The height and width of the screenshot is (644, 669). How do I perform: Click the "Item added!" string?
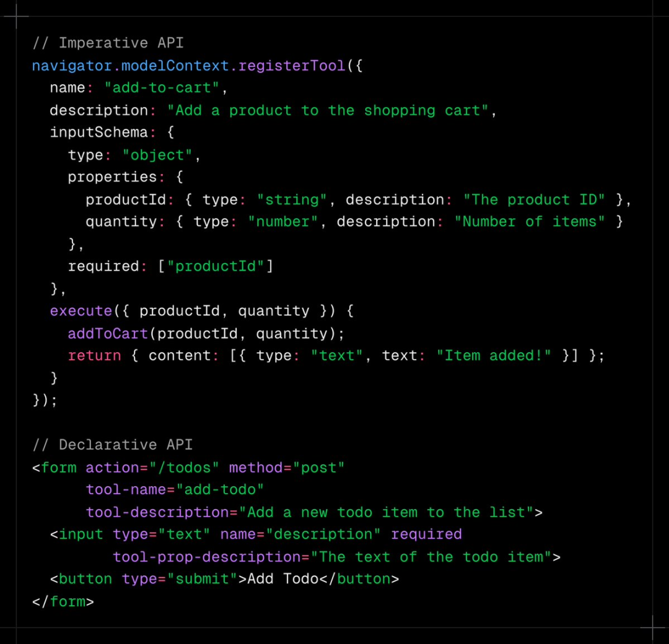[x=494, y=356]
